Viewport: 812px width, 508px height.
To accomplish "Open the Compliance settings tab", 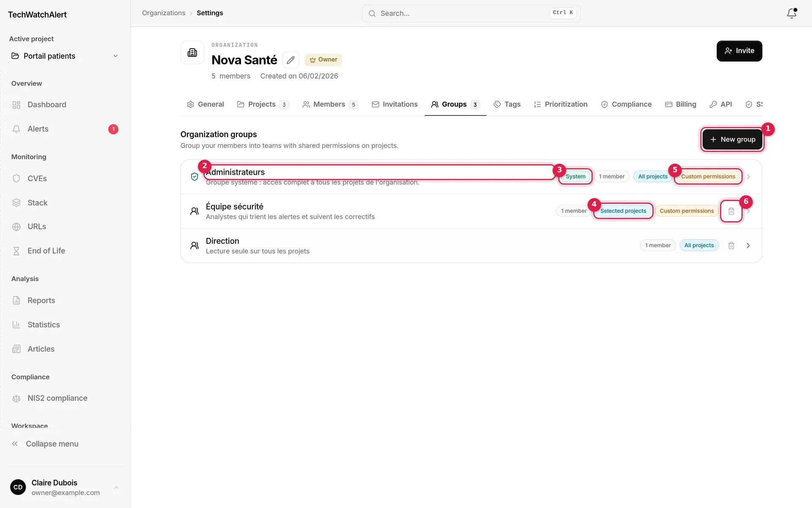I will pos(626,105).
